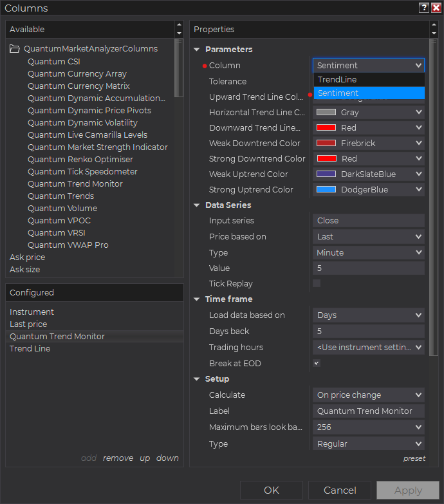Select Last price in Configured list
The image size is (444, 504).
tap(28, 324)
